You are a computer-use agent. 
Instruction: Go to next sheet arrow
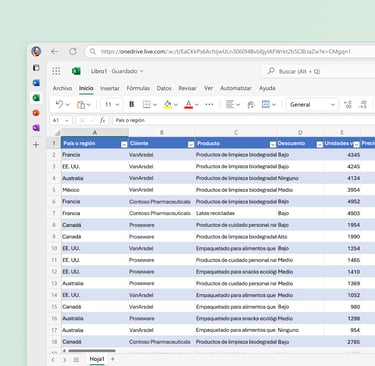pyautogui.click(x=64, y=359)
